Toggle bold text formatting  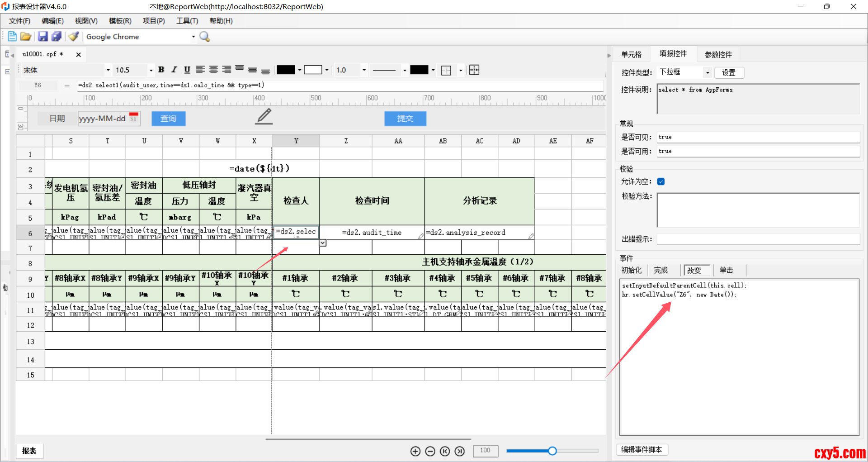(x=161, y=70)
